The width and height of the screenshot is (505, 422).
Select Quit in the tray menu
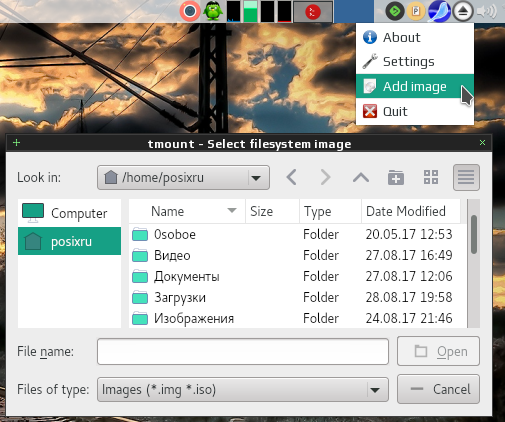415,111
